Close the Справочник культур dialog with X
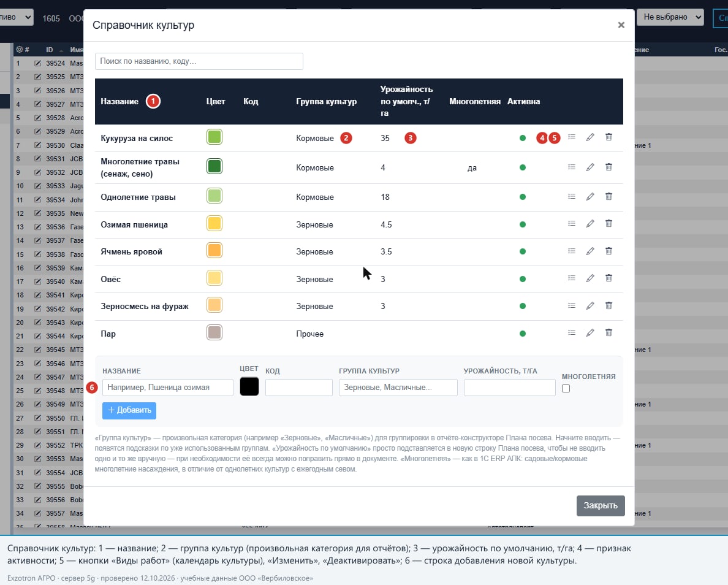The width and height of the screenshot is (728, 585). point(621,25)
